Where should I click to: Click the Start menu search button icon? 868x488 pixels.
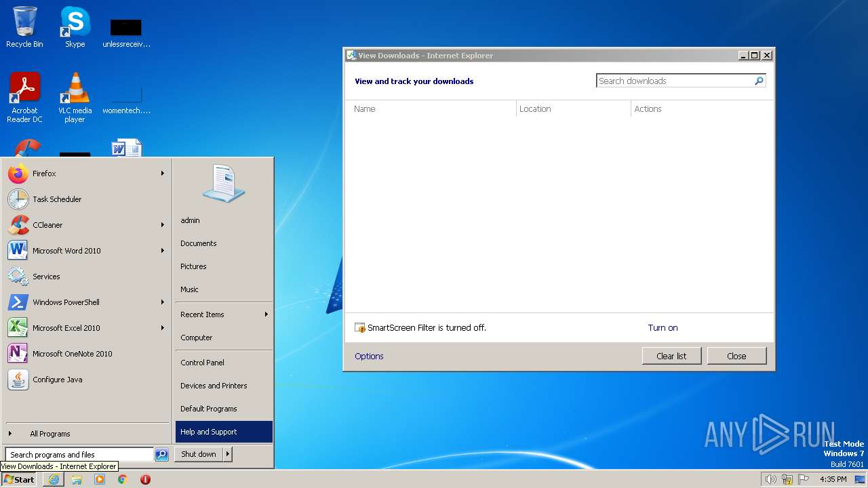coord(161,455)
